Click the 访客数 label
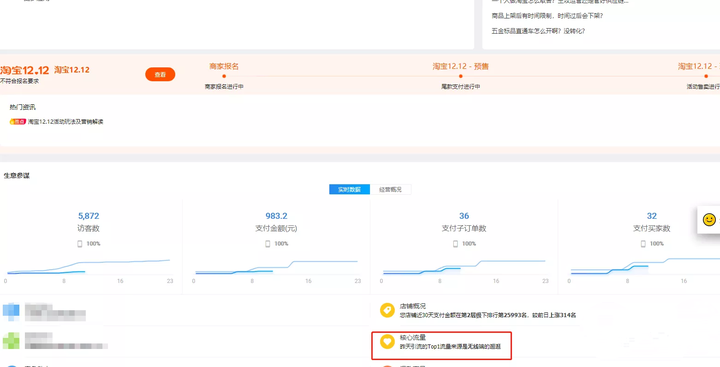Viewport: 720px width, 367px height. click(x=89, y=228)
